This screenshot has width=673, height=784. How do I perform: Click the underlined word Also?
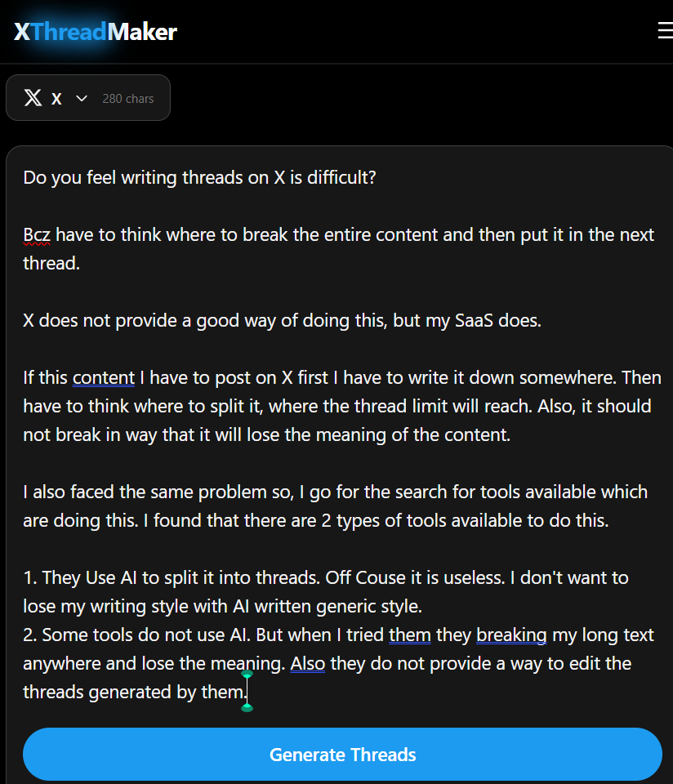307,664
